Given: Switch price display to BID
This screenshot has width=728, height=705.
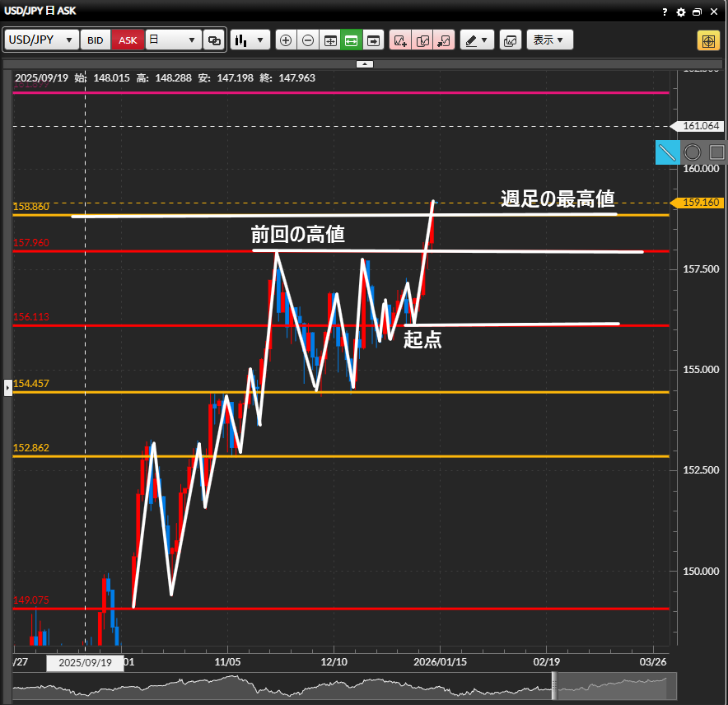Looking at the screenshot, I should (x=96, y=40).
